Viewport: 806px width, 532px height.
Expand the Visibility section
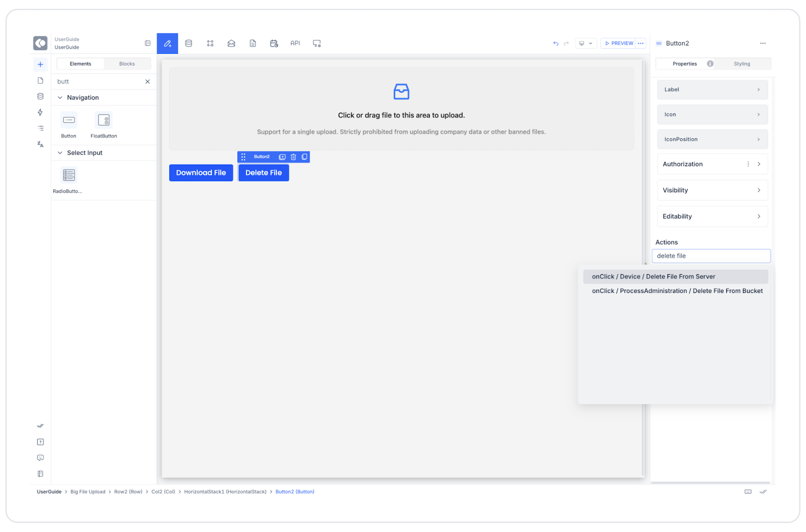[x=712, y=190]
